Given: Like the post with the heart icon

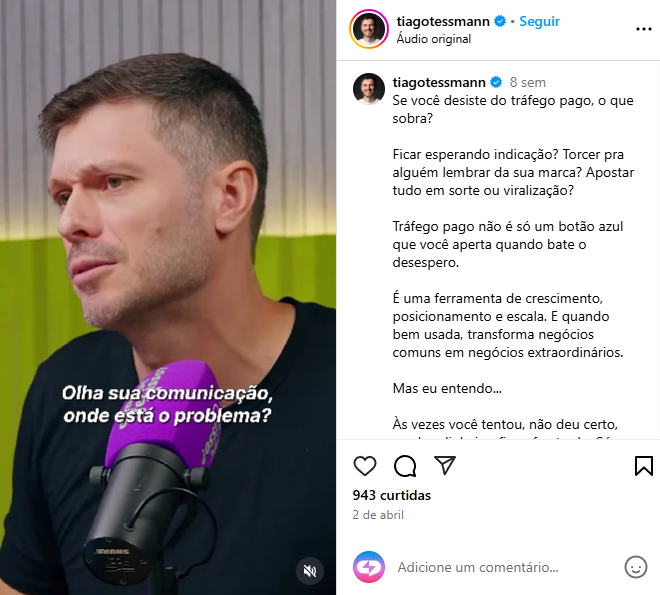Looking at the screenshot, I should click(x=365, y=466).
